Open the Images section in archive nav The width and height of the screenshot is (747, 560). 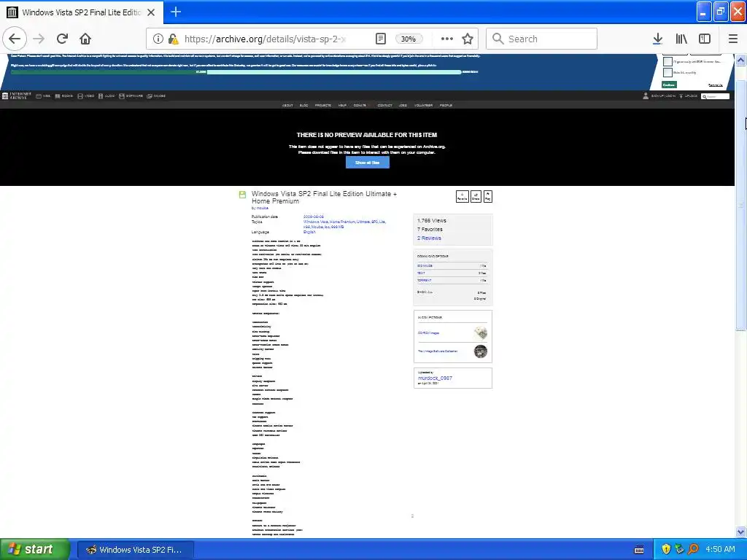pos(156,96)
